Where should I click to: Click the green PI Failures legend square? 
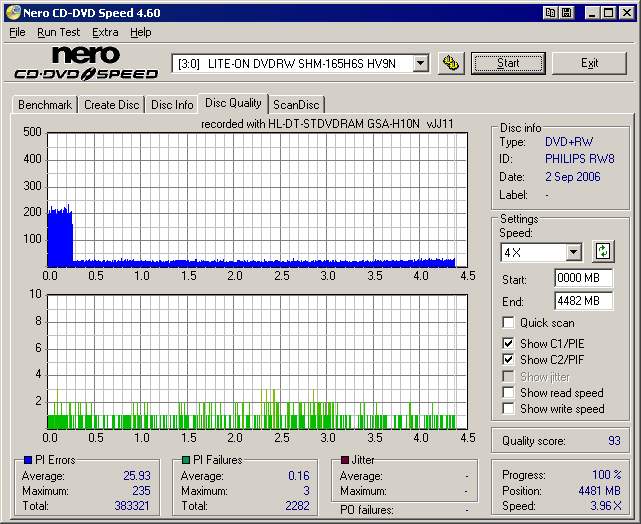tap(186, 460)
